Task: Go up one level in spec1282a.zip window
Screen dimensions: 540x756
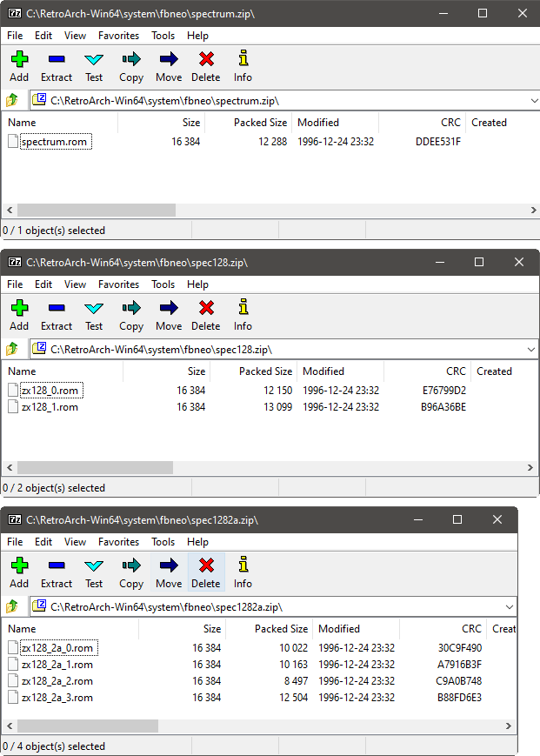Action: tap(12, 606)
